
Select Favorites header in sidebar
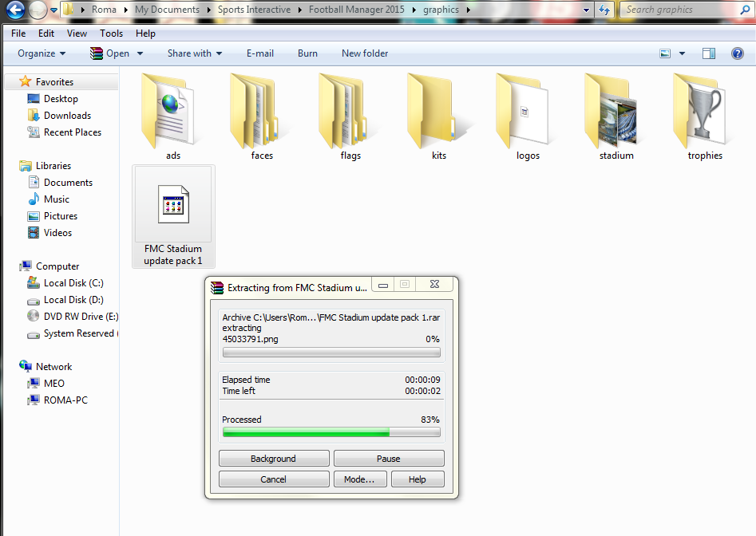(x=54, y=82)
